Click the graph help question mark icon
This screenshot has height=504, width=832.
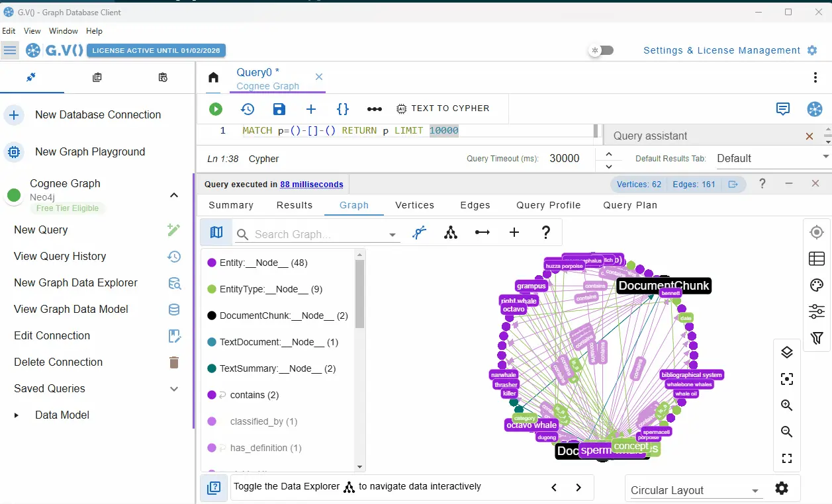click(546, 232)
